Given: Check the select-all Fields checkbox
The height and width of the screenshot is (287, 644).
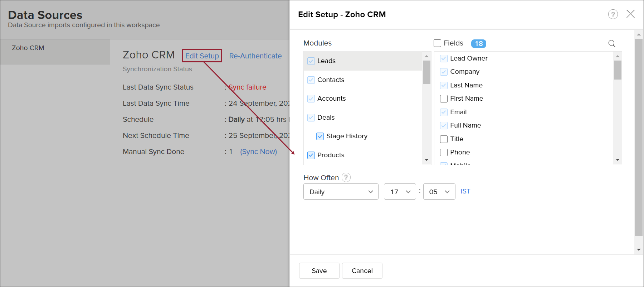Looking at the screenshot, I should point(437,43).
